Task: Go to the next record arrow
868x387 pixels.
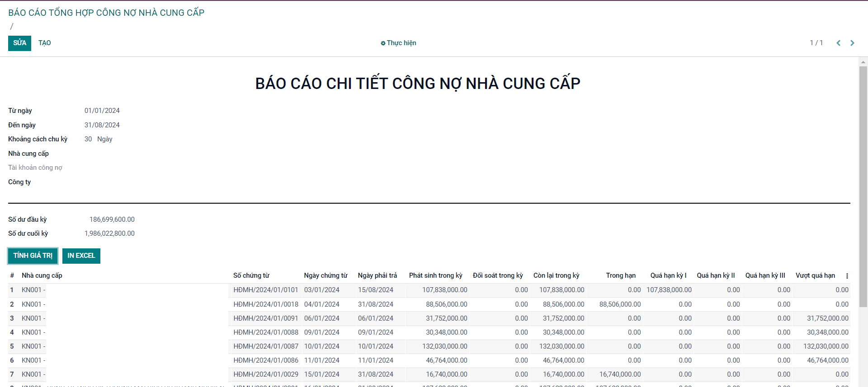Action: click(x=852, y=43)
